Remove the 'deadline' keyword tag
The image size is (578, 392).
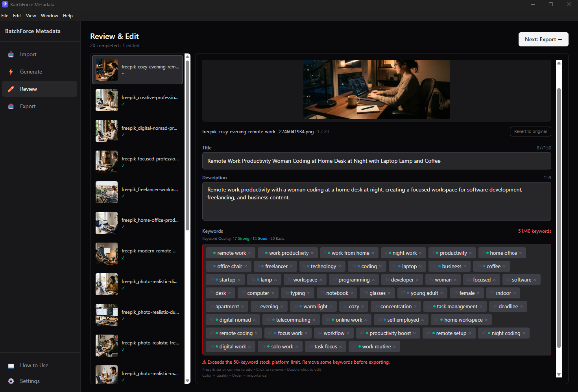(522, 307)
